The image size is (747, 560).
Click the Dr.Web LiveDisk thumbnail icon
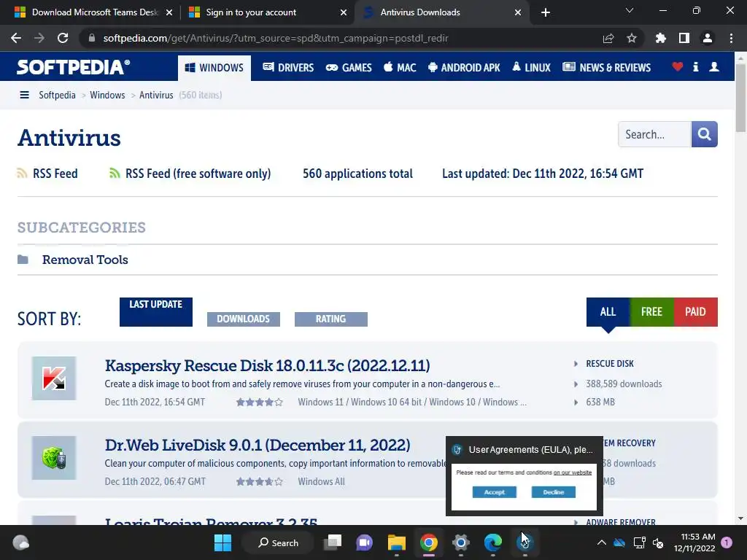click(54, 458)
